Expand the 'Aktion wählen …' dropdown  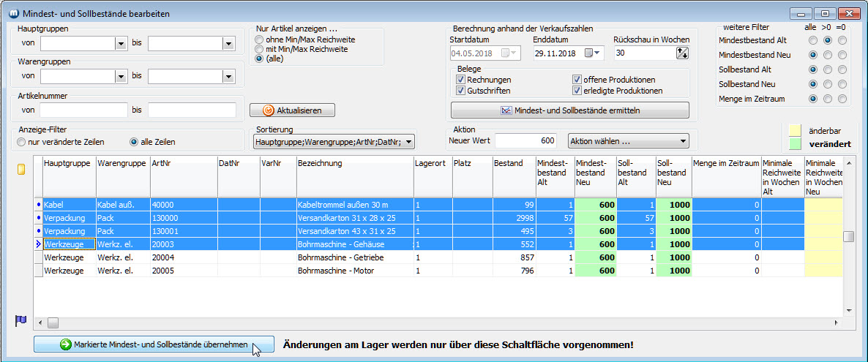click(682, 141)
